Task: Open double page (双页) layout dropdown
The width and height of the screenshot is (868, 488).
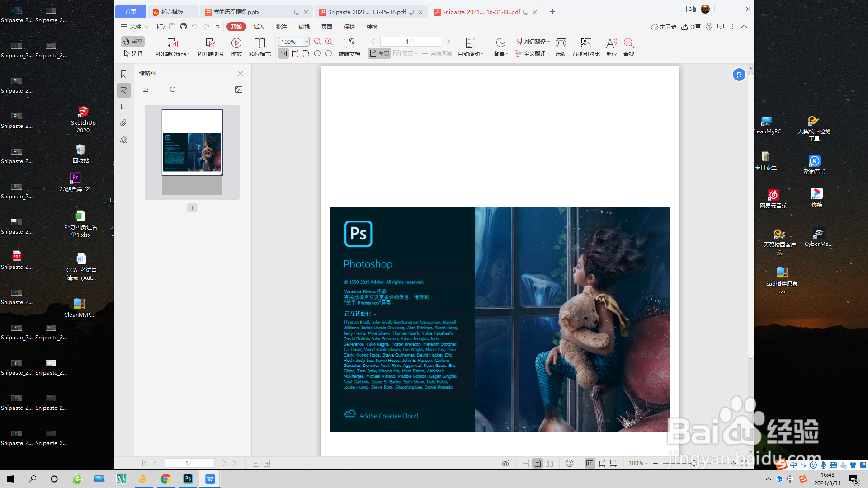Action: [x=406, y=53]
